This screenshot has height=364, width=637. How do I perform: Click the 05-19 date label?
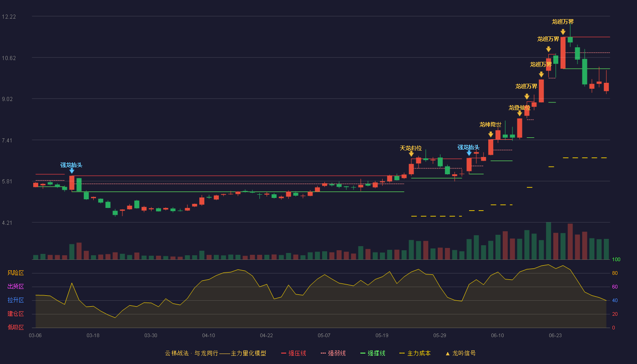pyautogui.click(x=382, y=335)
